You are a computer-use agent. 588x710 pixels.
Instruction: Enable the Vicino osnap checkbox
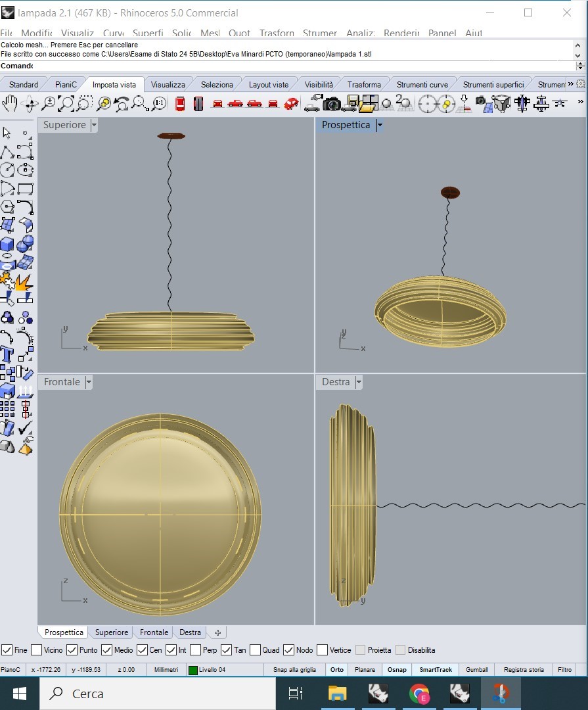(x=37, y=650)
